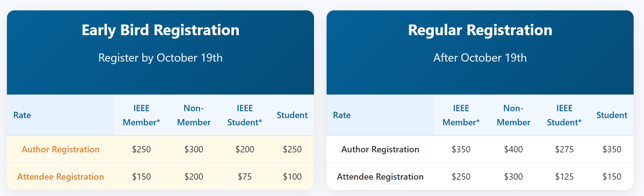The width and height of the screenshot is (644, 196).
Task: Select Regular Attendee Registration row label
Action: pos(380,177)
